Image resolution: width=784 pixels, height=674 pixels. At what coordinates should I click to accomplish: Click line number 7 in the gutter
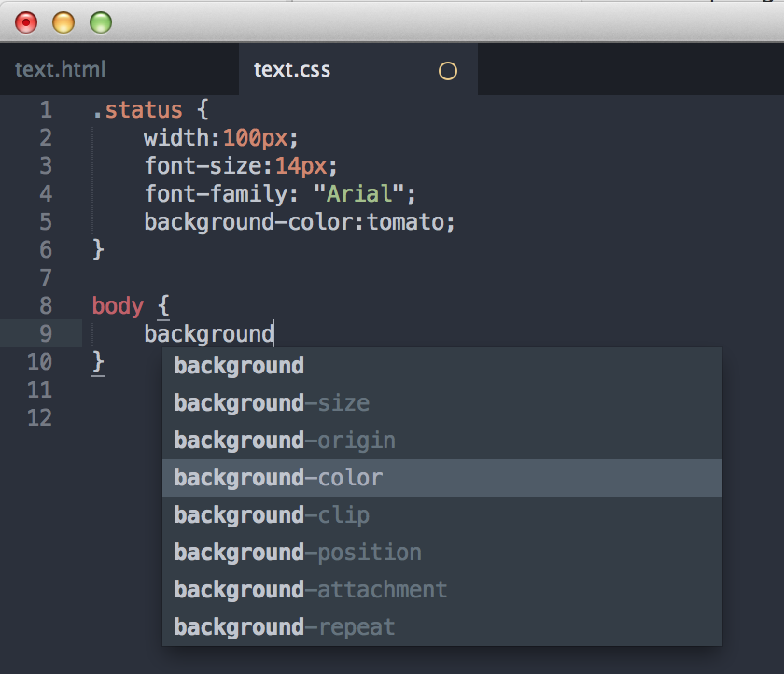(x=46, y=278)
